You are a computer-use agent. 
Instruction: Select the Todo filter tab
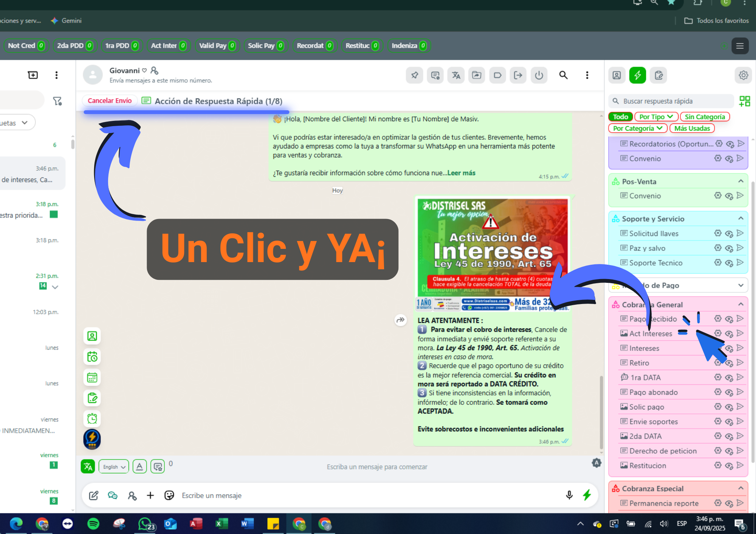(620, 117)
